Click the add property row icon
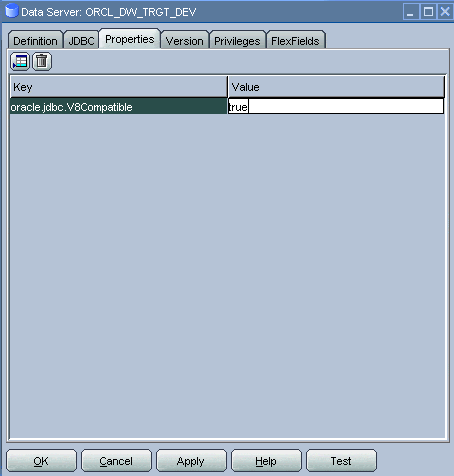The width and height of the screenshot is (454, 476). 20,62
